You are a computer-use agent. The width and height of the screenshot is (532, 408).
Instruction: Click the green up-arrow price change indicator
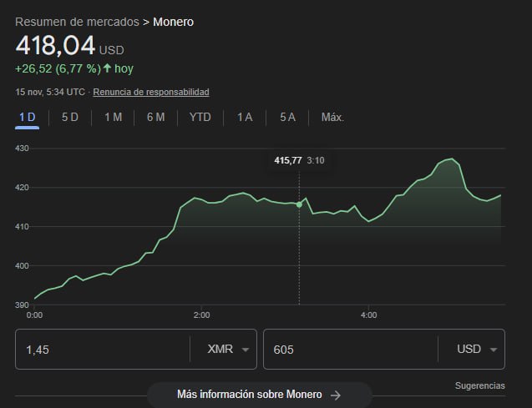point(107,68)
